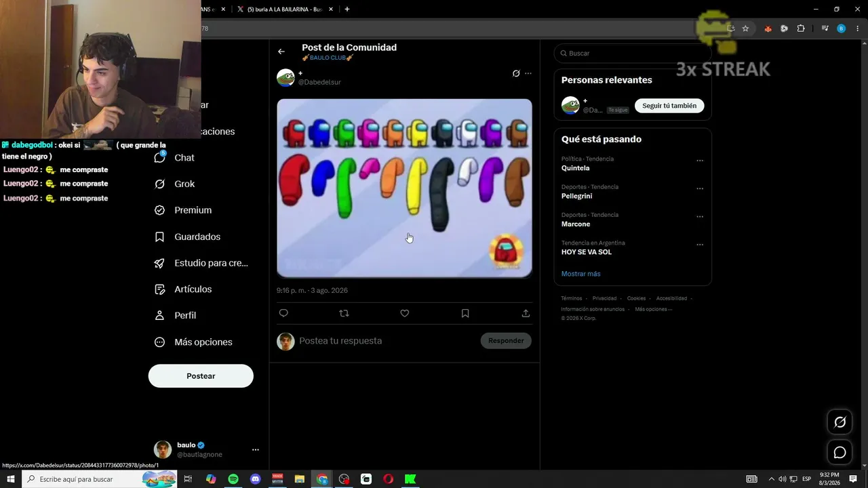Screen dimensions: 868x488
Task: Open a new browser tab
Action: (347, 9)
